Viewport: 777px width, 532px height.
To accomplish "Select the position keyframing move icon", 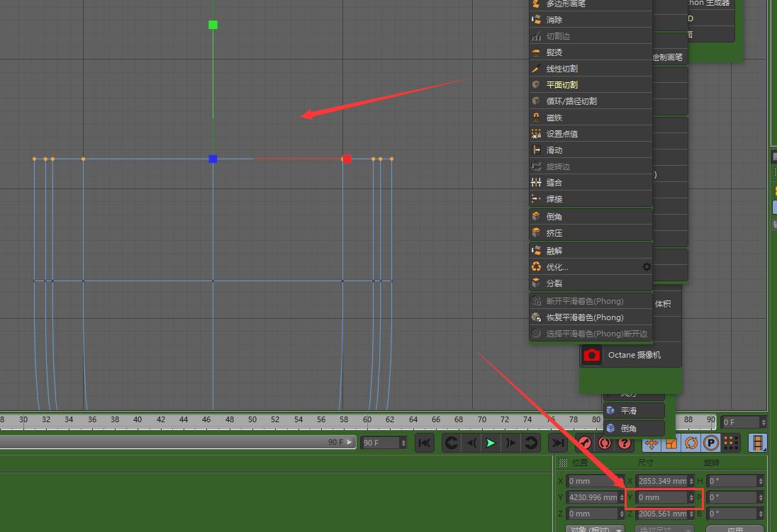I will tap(652, 443).
